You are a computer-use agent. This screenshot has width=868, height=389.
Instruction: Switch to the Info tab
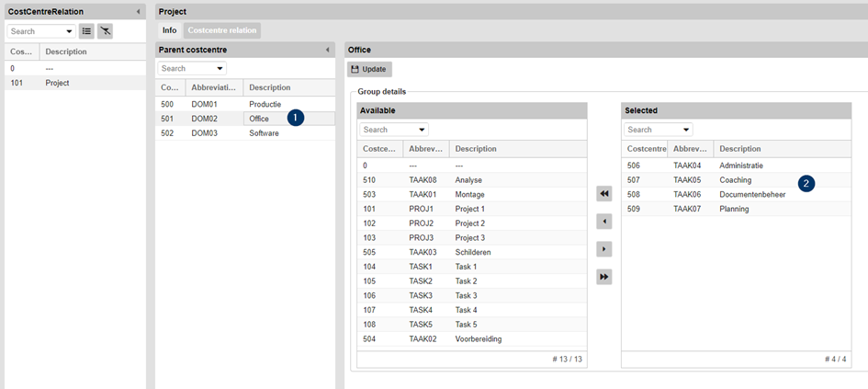tap(170, 30)
